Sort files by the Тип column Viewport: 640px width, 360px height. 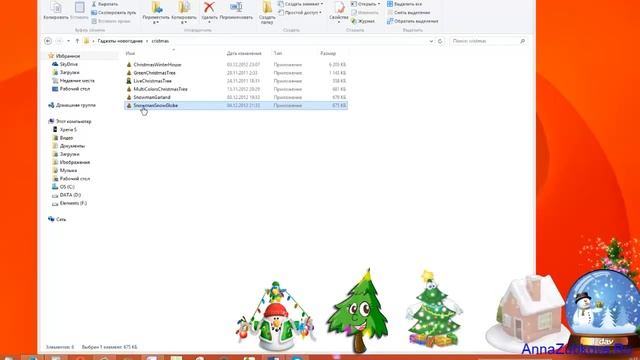click(278, 53)
